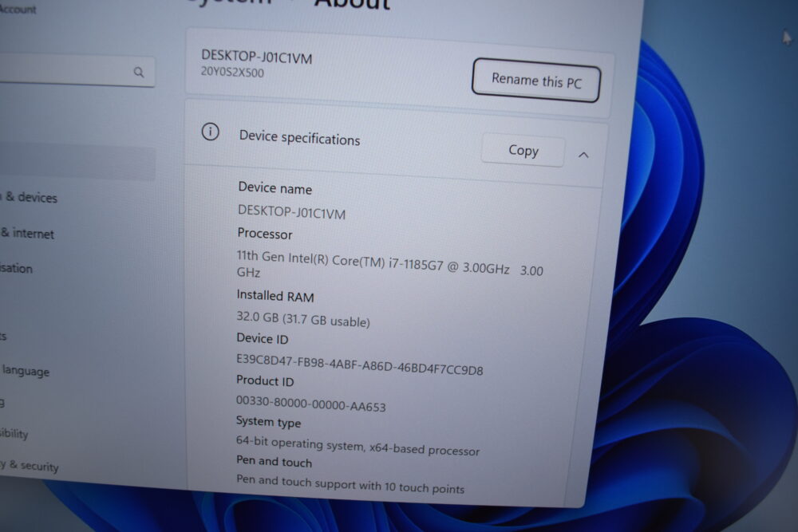Open the sidebar item ending in 'ibility'
The height and width of the screenshot is (532, 798).
(14, 433)
